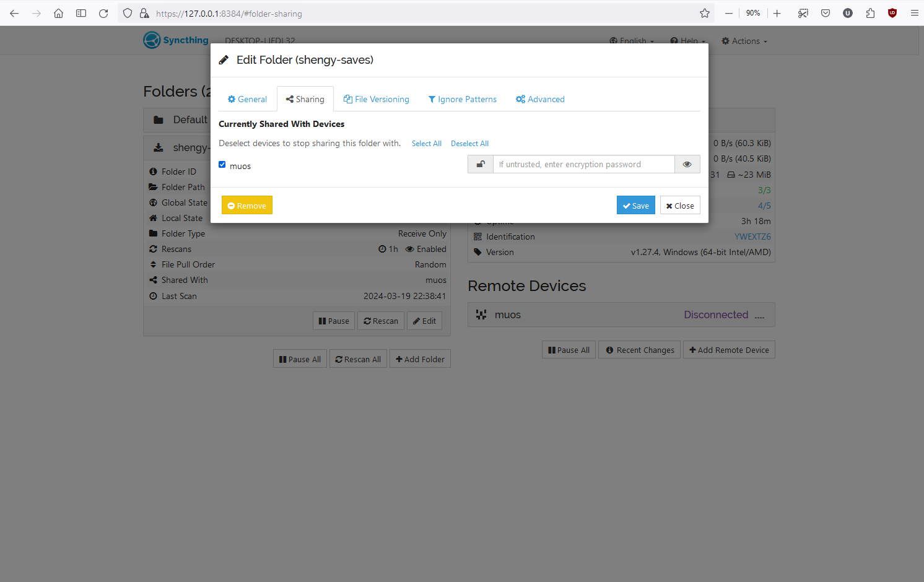Click the Remote Devices heading
This screenshot has height=582, width=924.
point(527,286)
